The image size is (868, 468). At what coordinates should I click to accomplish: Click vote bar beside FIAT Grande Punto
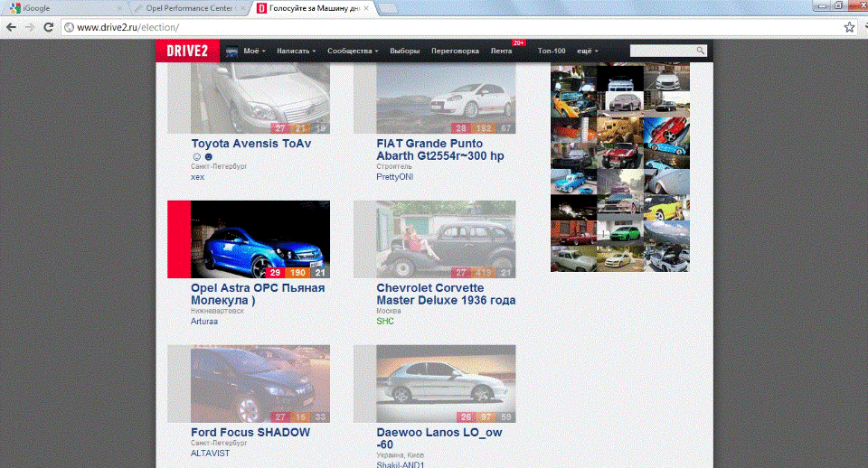pyautogui.click(x=364, y=98)
